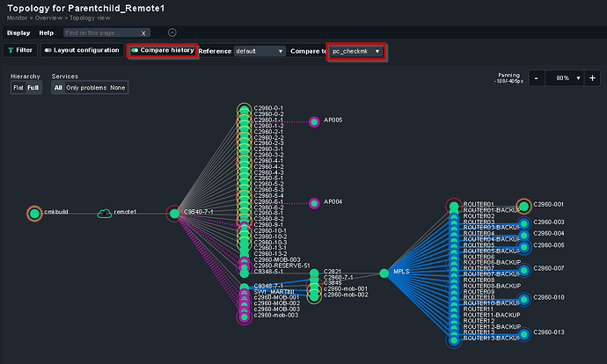This screenshot has height=364, width=607.
Task: Select the MPLS node circle
Action: point(384,273)
